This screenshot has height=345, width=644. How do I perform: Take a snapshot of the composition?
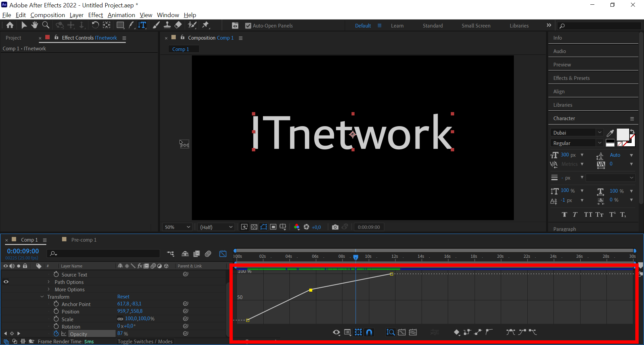tap(335, 227)
